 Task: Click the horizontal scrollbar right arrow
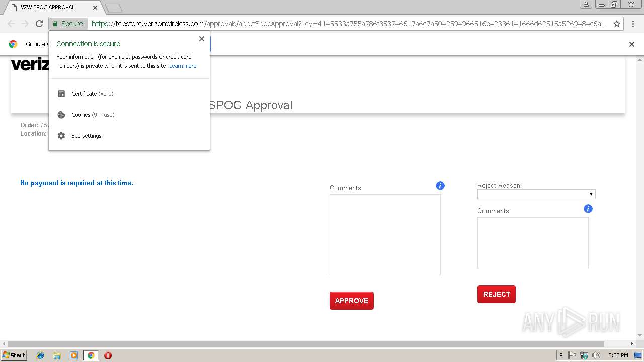(x=632, y=344)
